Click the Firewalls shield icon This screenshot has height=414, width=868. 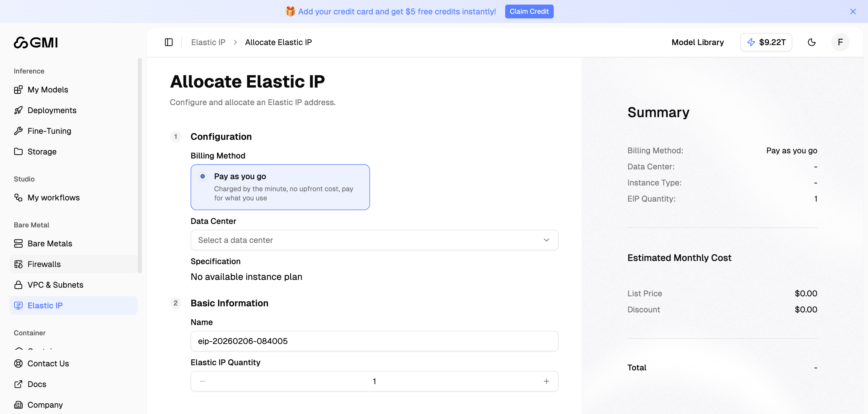click(x=19, y=264)
